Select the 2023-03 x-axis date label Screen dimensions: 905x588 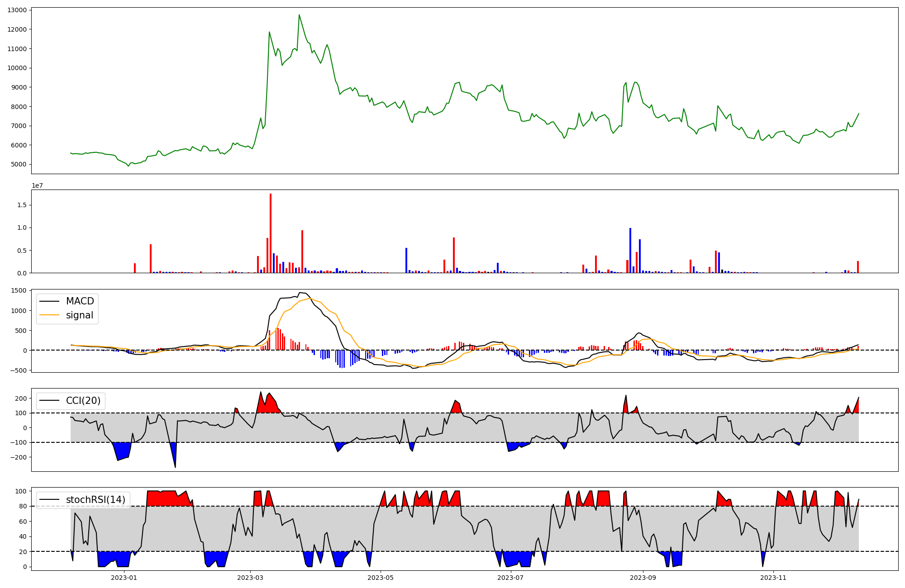[x=250, y=578]
